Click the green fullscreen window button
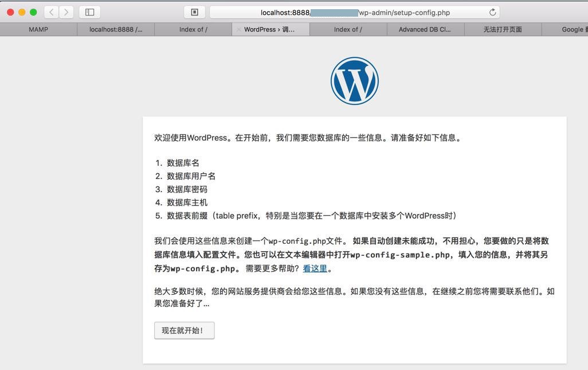The image size is (588, 370). pyautogui.click(x=33, y=13)
